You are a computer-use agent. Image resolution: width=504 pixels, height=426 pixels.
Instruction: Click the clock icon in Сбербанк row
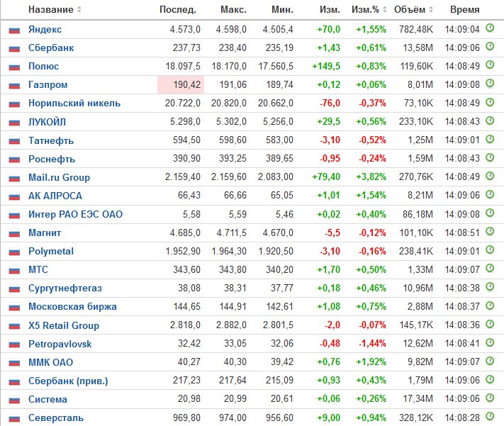point(490,47)
